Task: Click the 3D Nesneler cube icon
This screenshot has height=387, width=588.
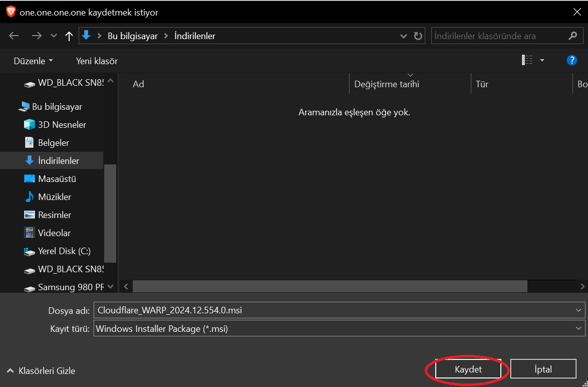Action: pos(29,125)
